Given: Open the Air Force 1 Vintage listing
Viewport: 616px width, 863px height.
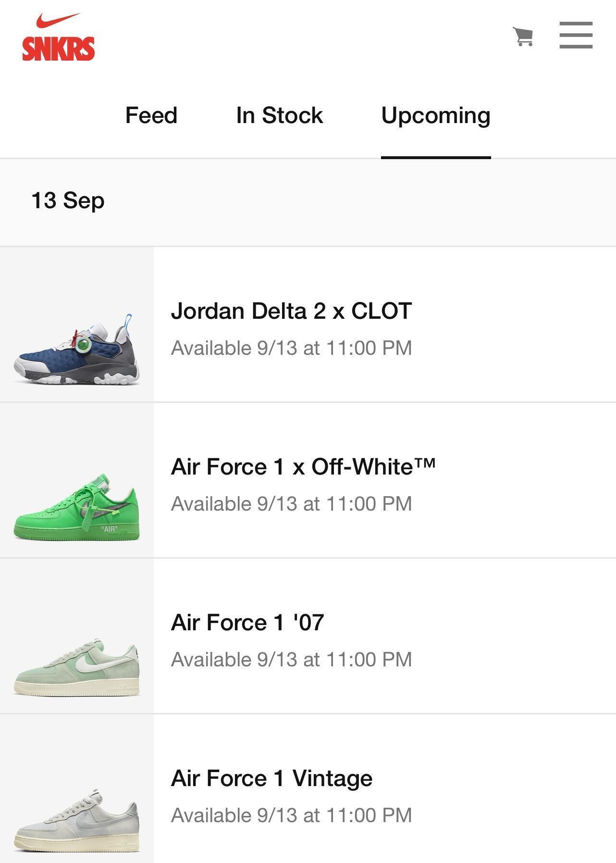Looking at the screenshot, I should [271, 778].
